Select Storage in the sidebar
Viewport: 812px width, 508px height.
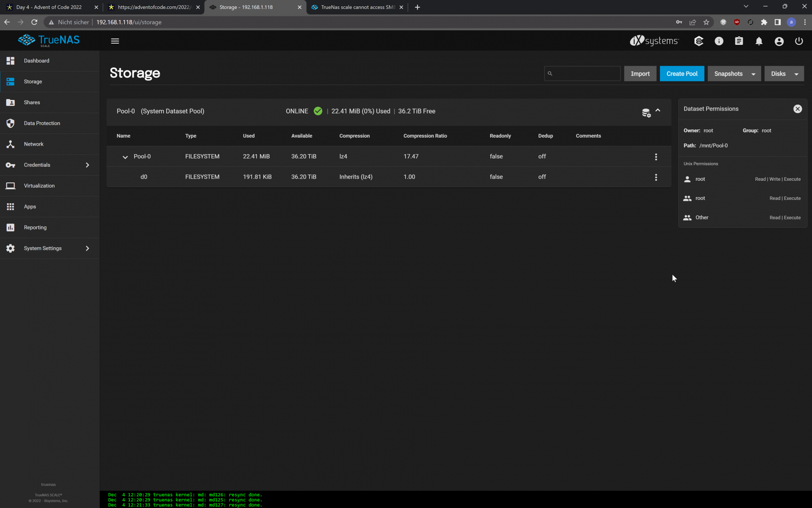point(50,82)
